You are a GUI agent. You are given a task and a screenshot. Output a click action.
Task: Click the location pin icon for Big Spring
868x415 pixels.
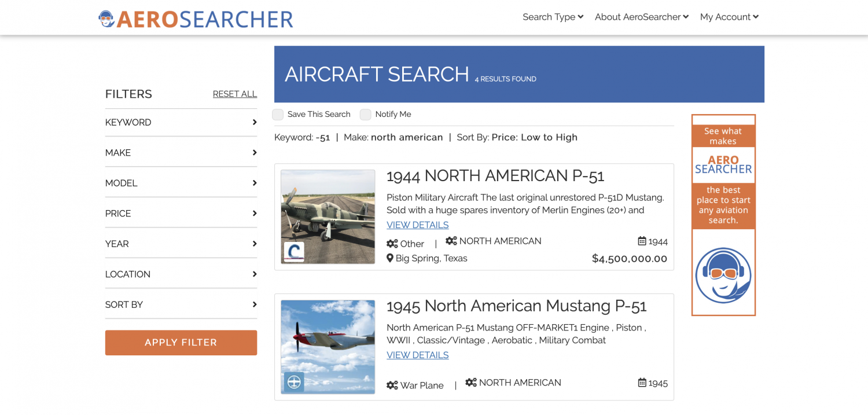tap(390, 258)
